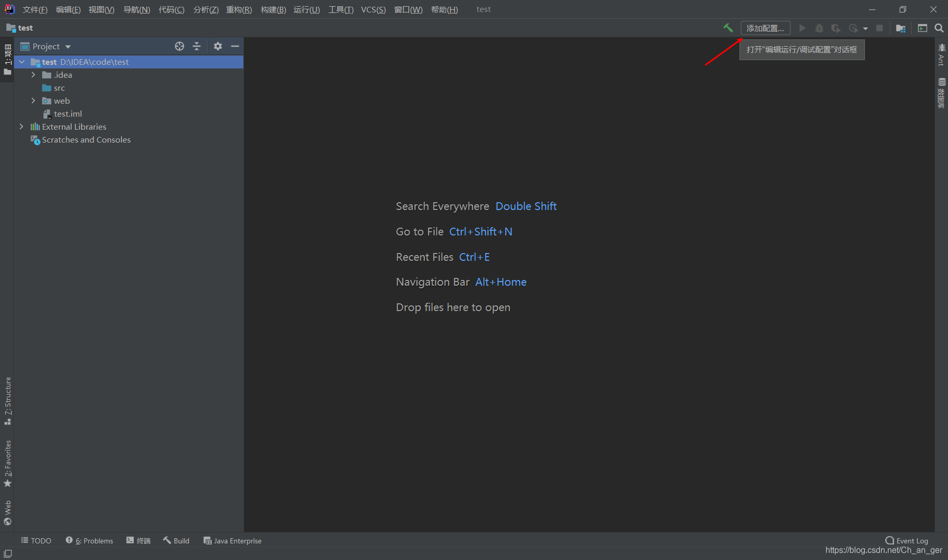Open the 工具(T) menu
This screenshot has height=560, width=948.
coord(340,9)
